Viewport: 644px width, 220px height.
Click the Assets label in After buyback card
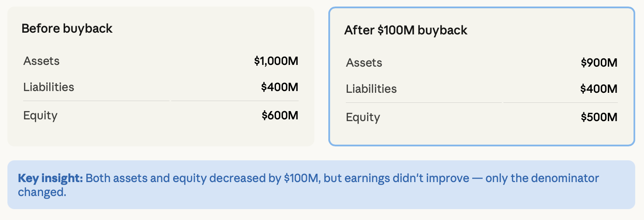tap(364, 63)
